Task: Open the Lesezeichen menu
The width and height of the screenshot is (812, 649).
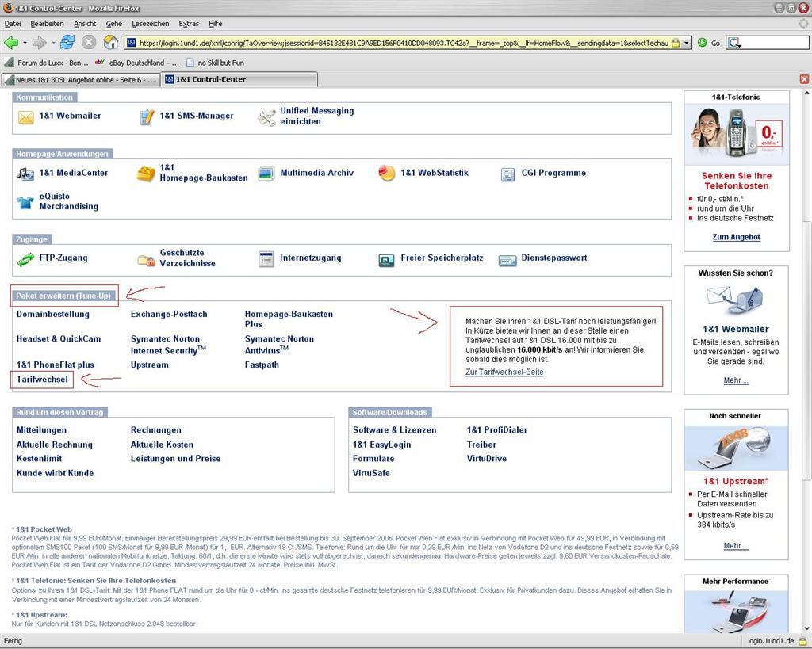Action: click(150, 23)
